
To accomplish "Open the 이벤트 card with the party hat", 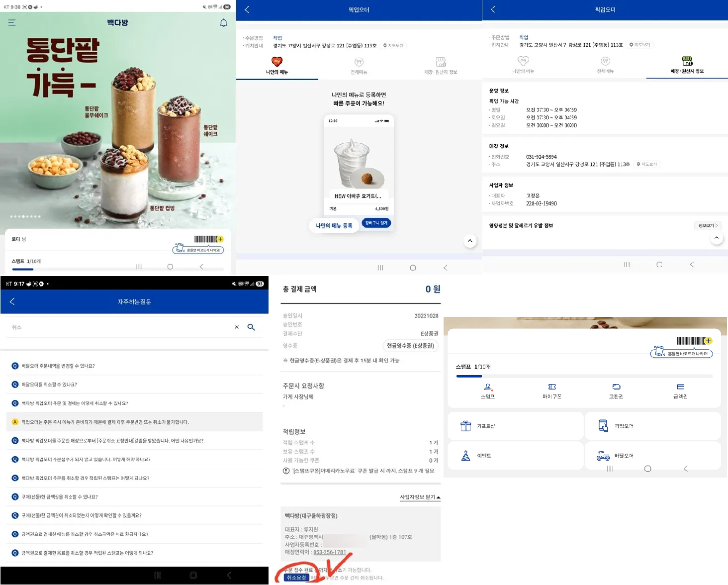I will pos(516,456).
